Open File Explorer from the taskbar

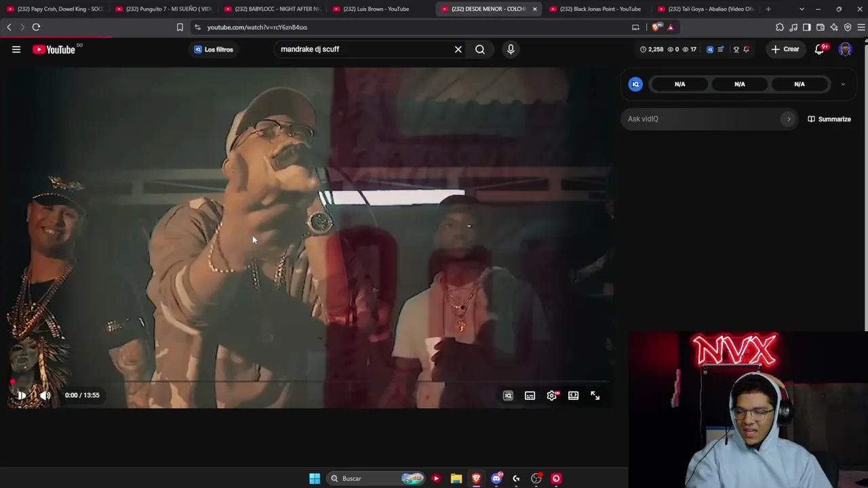point(456,479)
